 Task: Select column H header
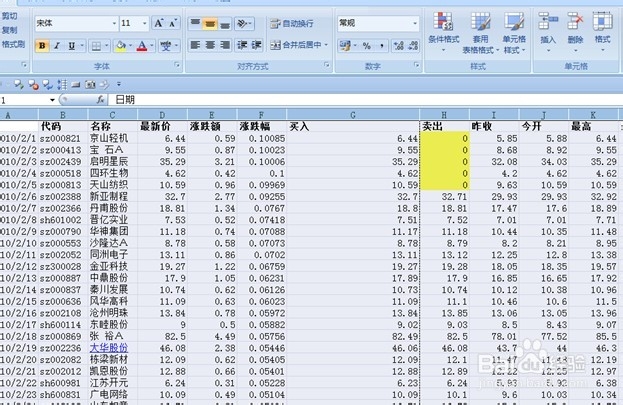444,115
